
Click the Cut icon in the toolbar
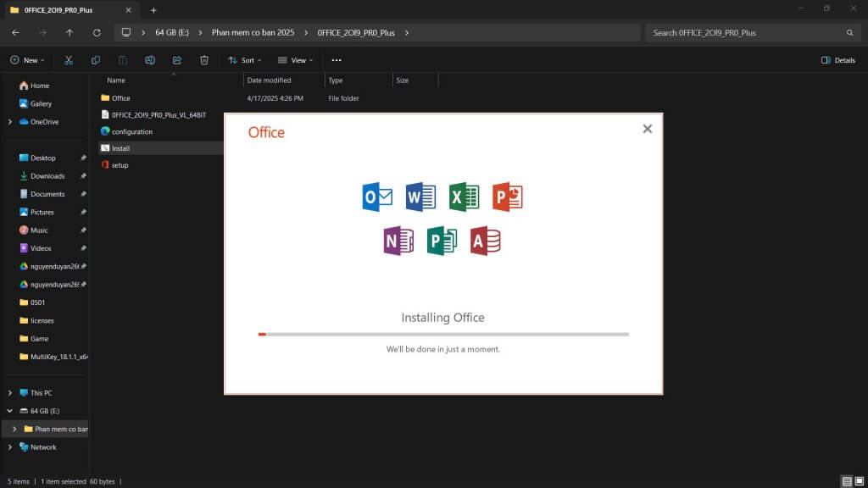[x=69, y=60]
